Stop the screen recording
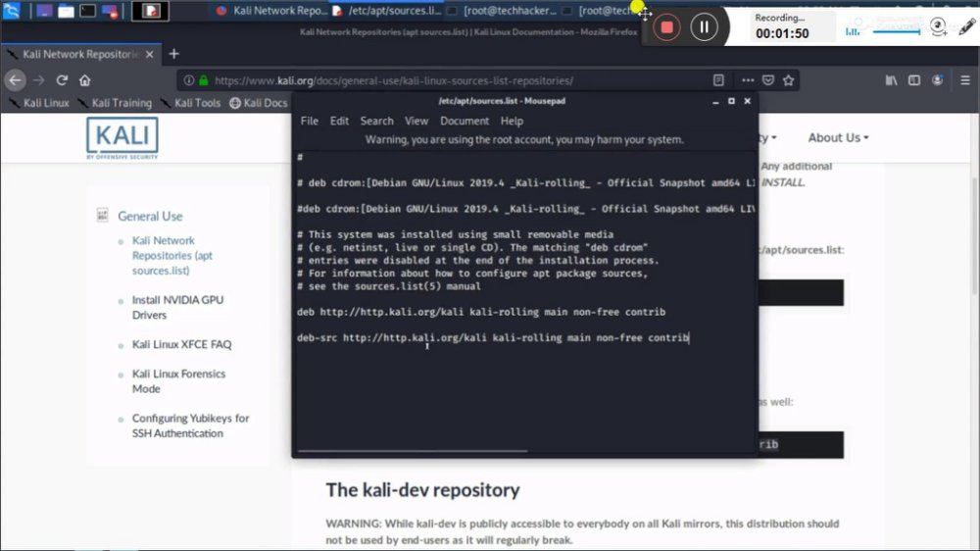980x551 pixels. click(x=666, y=26)
